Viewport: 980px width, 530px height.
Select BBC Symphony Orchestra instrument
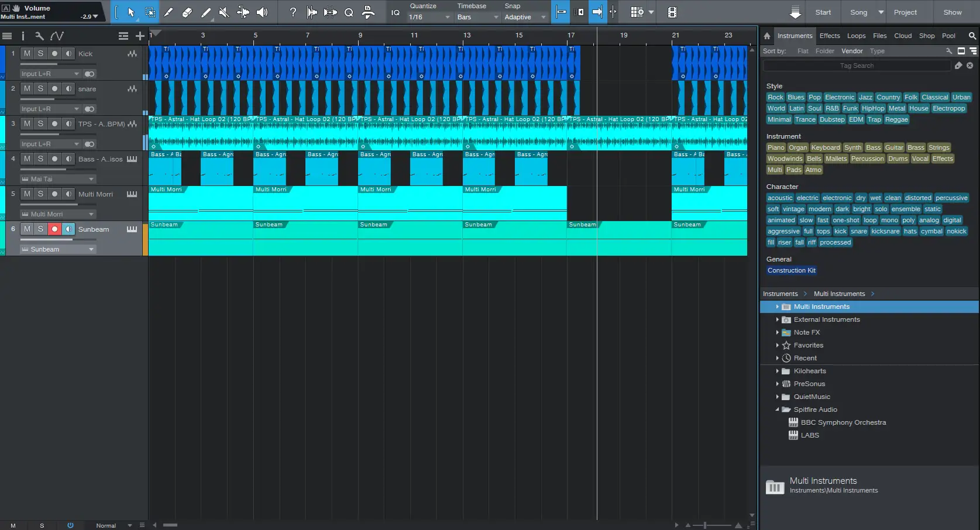(843, 422)
